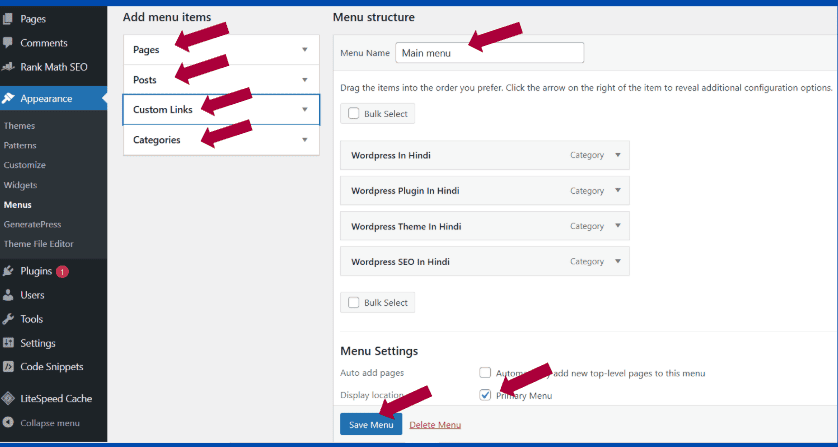The height and width of the screenshot is (447, 838).
Task: Click the Collapse menu arrow icon
Action: [8, 423]
